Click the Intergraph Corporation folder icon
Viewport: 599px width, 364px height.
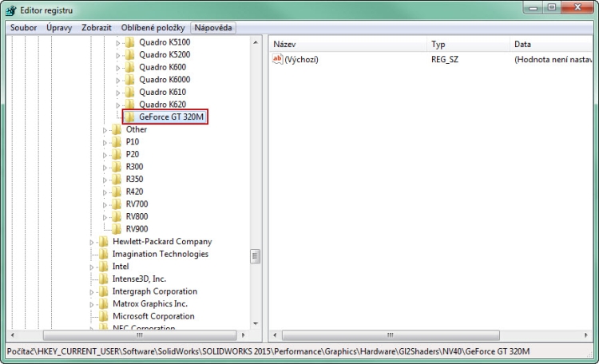tap(103, 291)
